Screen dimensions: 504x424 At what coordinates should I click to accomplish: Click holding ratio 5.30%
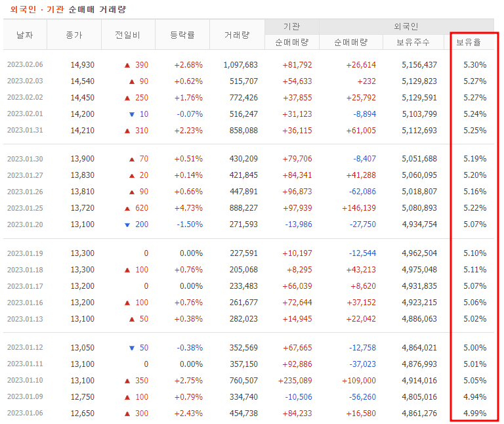474,64
